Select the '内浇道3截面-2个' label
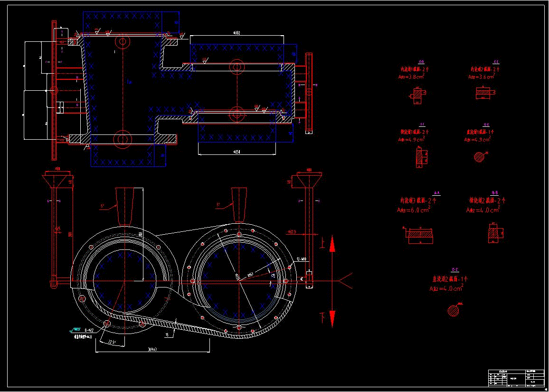The image size is (549, 392). point(418,201)
